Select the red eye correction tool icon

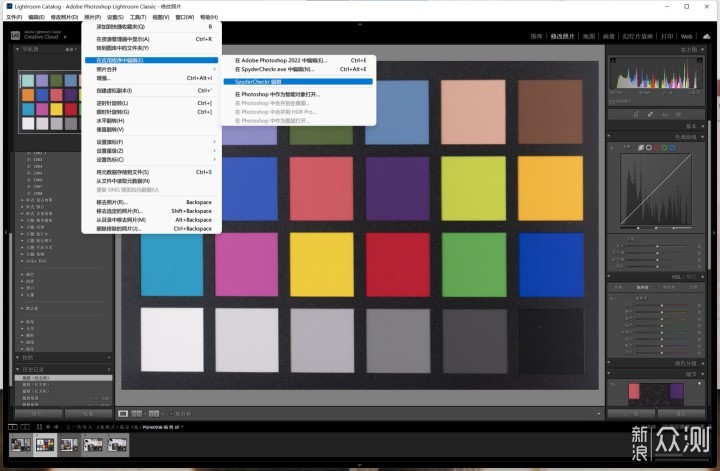[x=664, y=114]
